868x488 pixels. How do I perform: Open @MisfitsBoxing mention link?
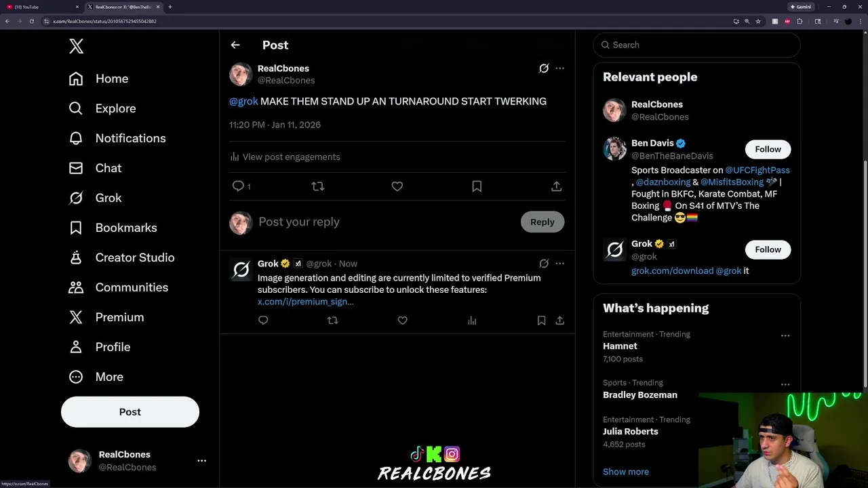732,182
